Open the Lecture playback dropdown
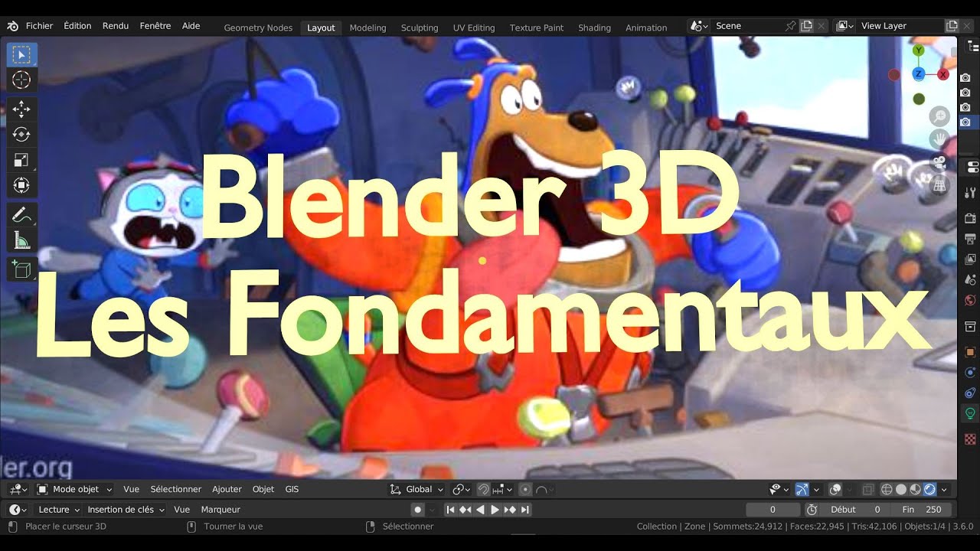Viewport: 980px width, 551px height. (x=59, y=510)
